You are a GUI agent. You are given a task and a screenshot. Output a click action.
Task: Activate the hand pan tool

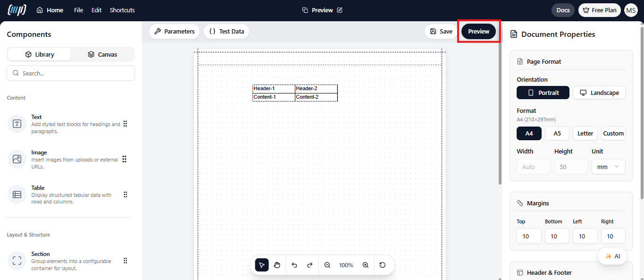coord(277,265)
